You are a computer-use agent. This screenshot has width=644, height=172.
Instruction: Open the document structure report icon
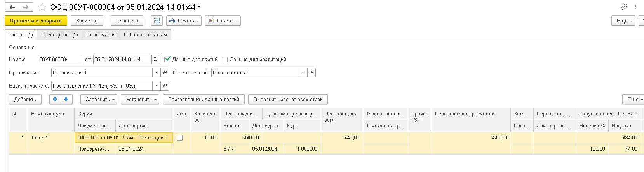pos(157,21)
